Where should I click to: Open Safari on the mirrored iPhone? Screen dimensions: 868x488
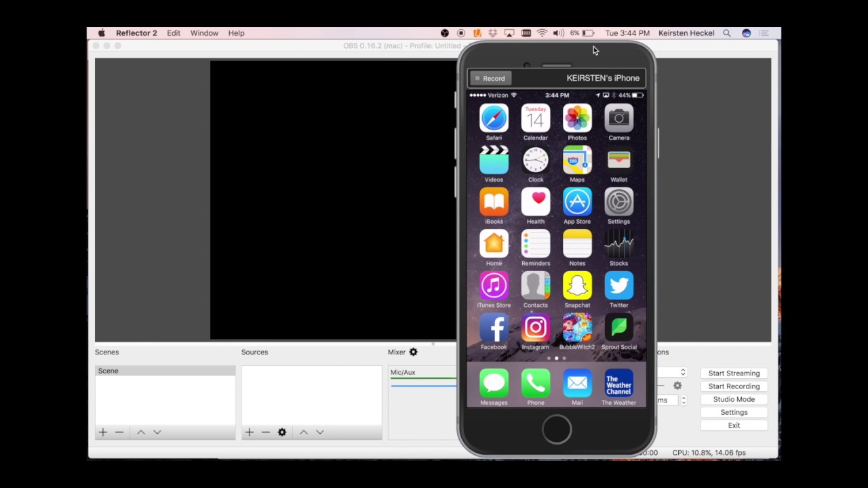click(x=494, y=119)
